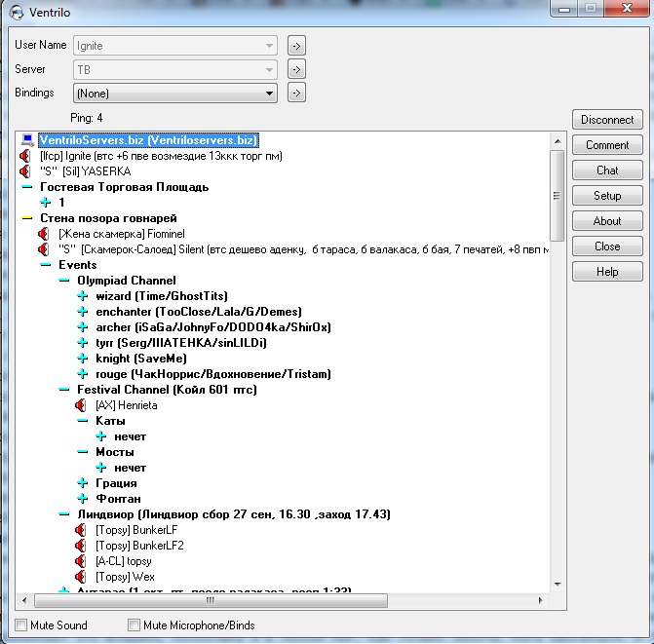Click horizontal scrollbar thumb of channel list
Viewport: 654px width, 644px height.
pyautogui.click(x=211, y=601)
